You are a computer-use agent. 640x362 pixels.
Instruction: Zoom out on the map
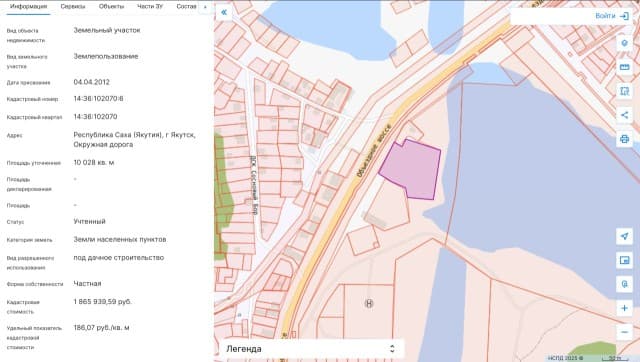pos(624,332)
